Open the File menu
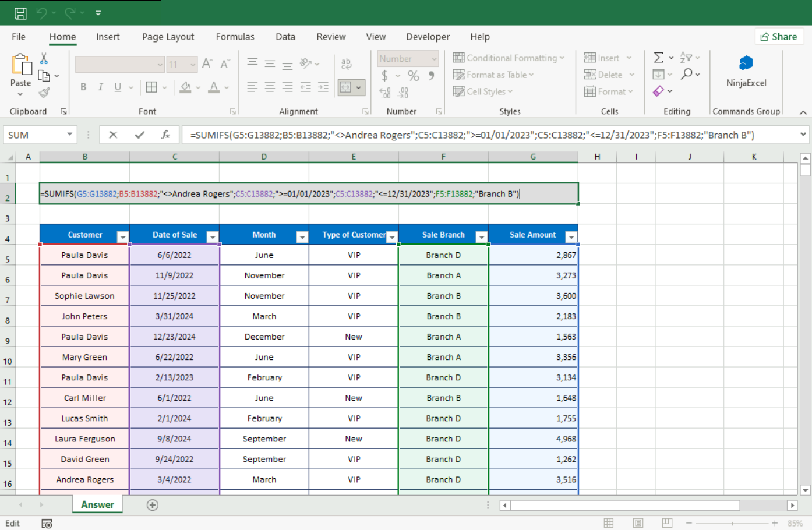 [19, 37]
